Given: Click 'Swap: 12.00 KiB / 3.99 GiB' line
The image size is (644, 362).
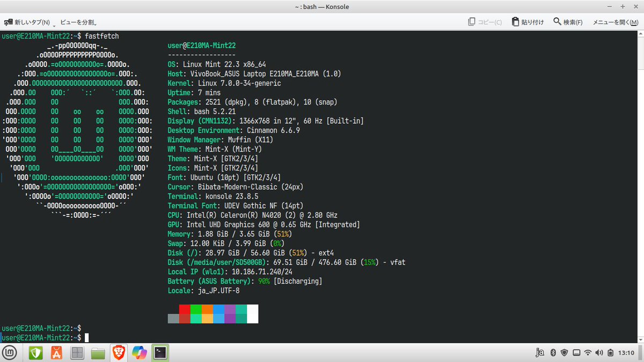Looking at the screenshot, I should pos(226,243).
